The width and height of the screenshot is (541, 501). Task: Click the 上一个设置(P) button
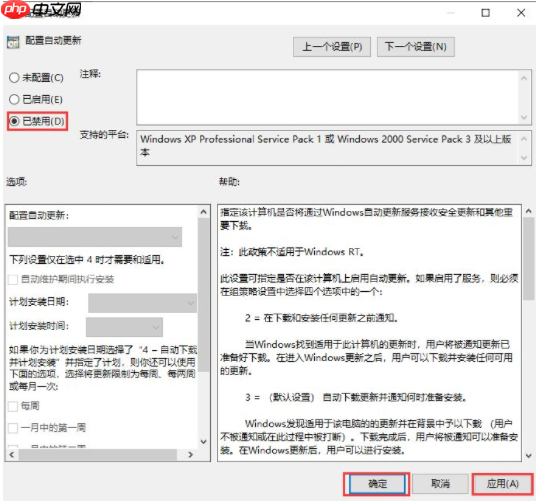coord(332,47)
